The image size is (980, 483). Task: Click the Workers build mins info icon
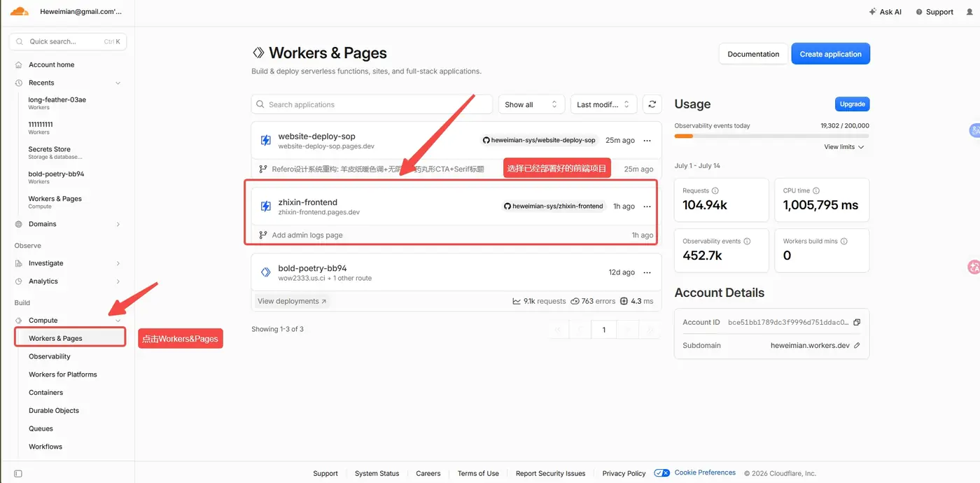pos(843,241)
